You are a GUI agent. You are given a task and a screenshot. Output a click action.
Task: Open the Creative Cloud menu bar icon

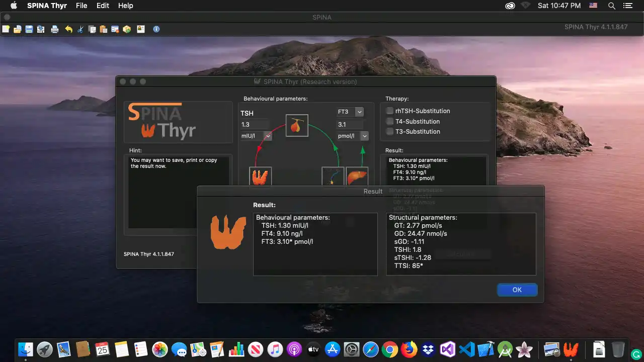510,6
